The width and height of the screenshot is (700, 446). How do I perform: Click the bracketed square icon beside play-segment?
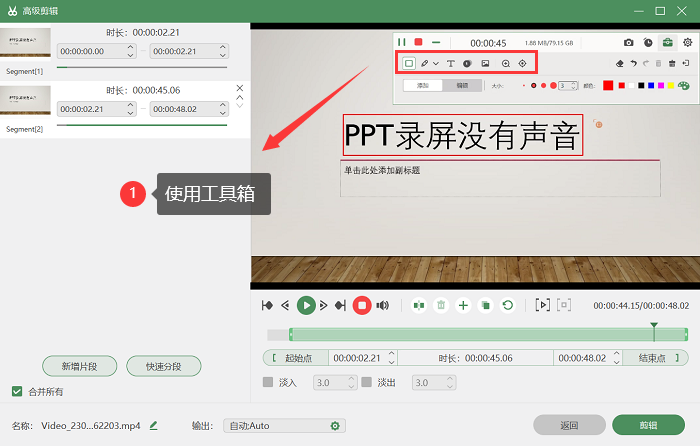point(564,305)
